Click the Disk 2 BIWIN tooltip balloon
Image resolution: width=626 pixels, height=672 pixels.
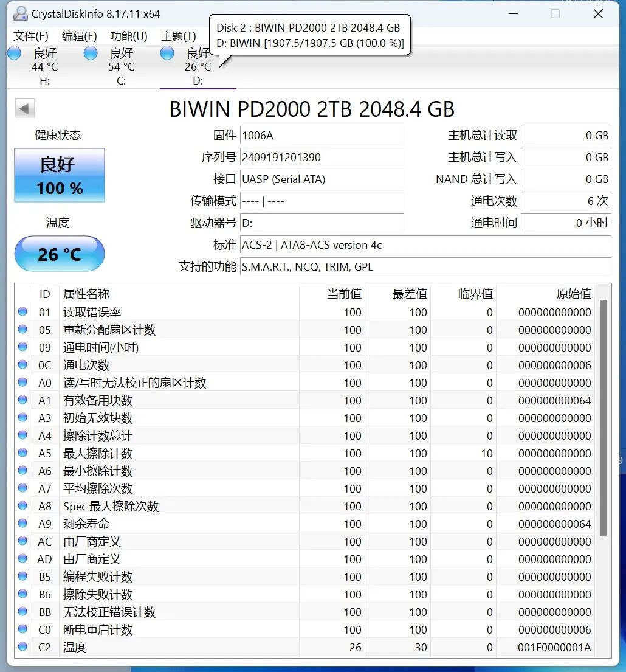tap(311, 35)
